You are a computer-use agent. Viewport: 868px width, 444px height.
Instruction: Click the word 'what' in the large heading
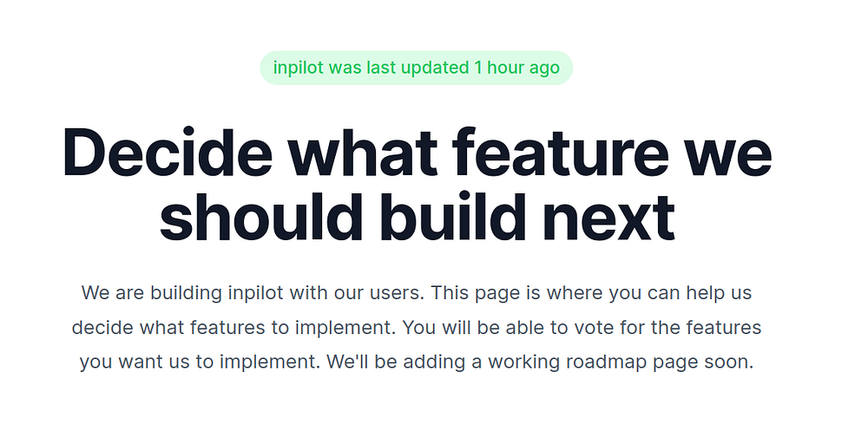(363, 152)
